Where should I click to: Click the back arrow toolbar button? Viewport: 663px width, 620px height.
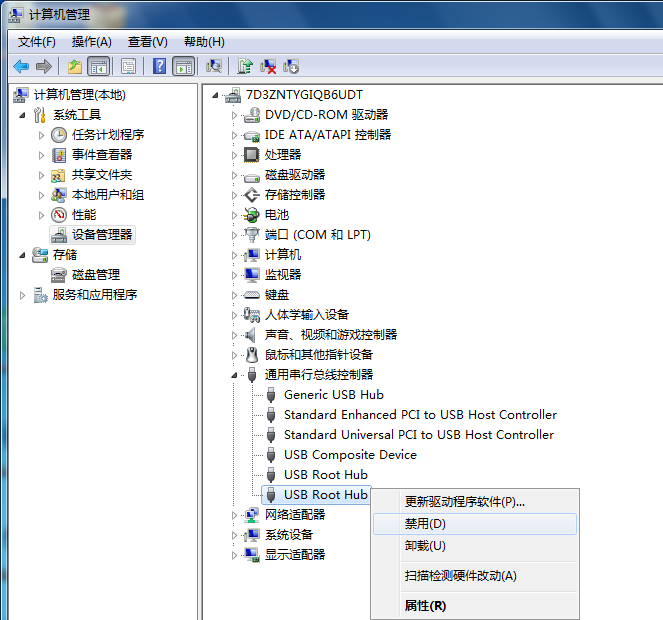click(21, 67)
